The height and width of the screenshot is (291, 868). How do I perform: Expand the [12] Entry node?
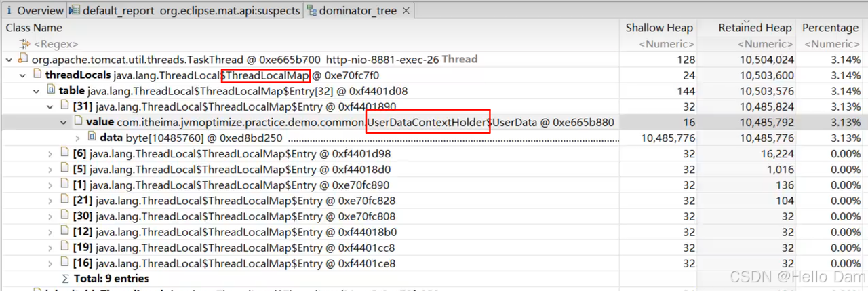(x=50, y=231)
